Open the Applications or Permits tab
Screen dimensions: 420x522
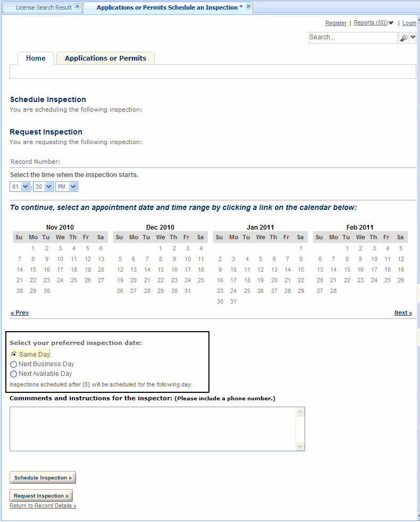[x=105, y=58]
